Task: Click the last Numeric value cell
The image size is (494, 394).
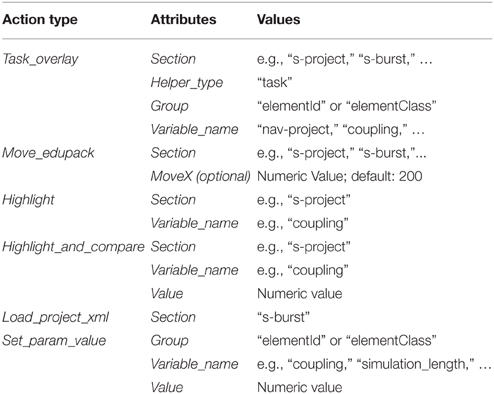Action: coord(300,387)
